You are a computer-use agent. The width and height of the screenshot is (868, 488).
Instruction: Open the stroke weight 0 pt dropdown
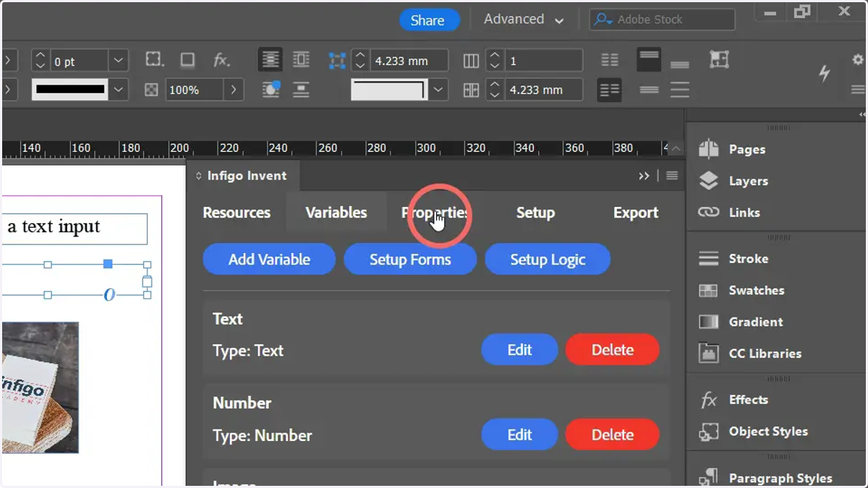pyautogui.click(x=119, y=61)
